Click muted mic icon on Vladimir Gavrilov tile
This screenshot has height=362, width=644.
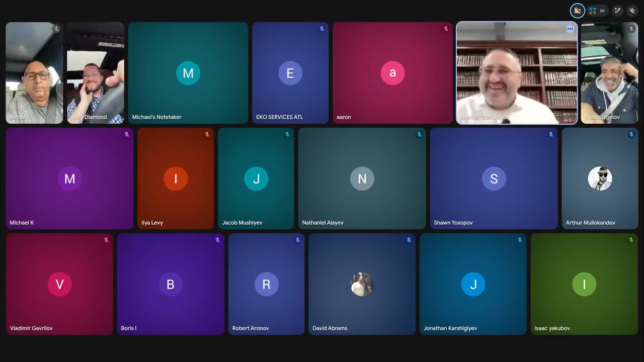click(106, 240)
